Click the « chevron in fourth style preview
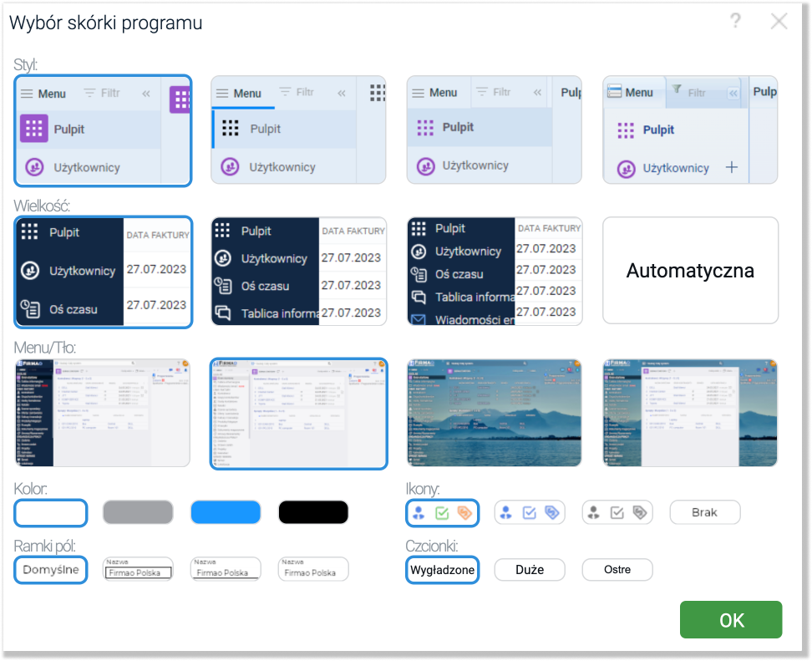 point(731,92)
